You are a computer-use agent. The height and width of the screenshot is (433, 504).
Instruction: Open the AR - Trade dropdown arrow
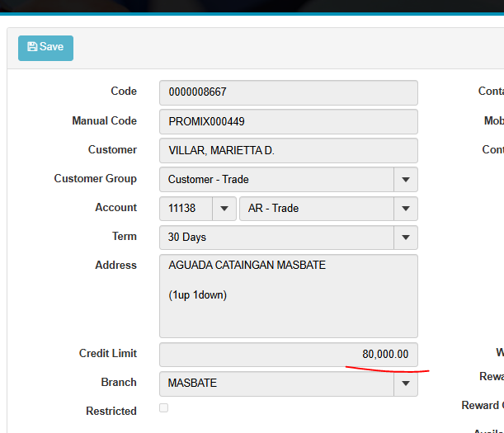(405, 209)
